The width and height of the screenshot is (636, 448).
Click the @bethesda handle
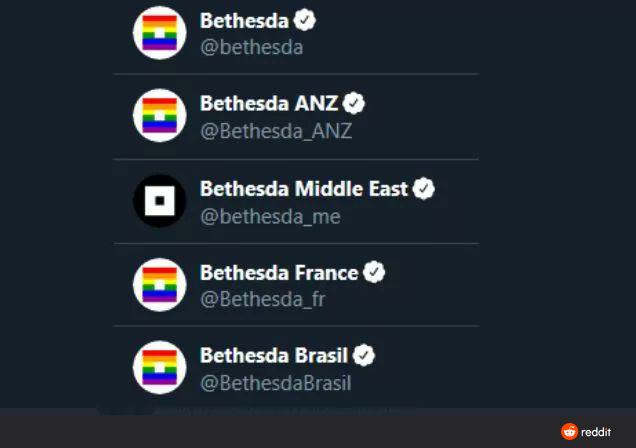tap(251, 46)
